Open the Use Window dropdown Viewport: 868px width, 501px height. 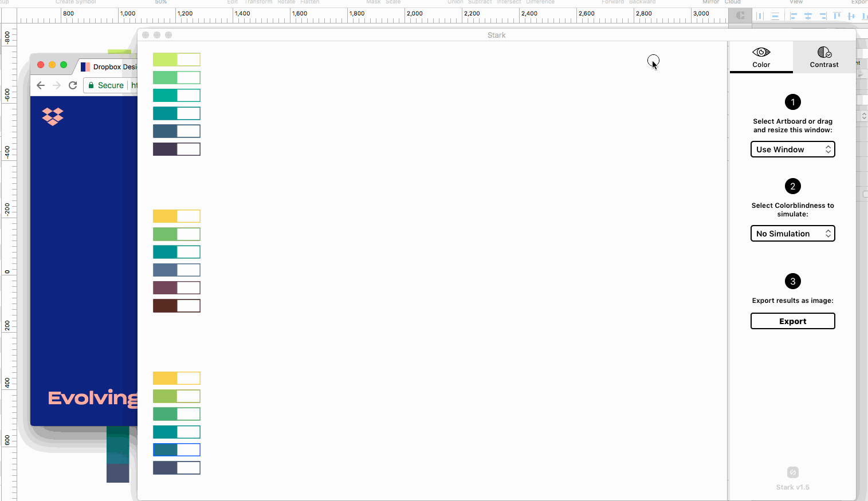click(x=792, y=149)
